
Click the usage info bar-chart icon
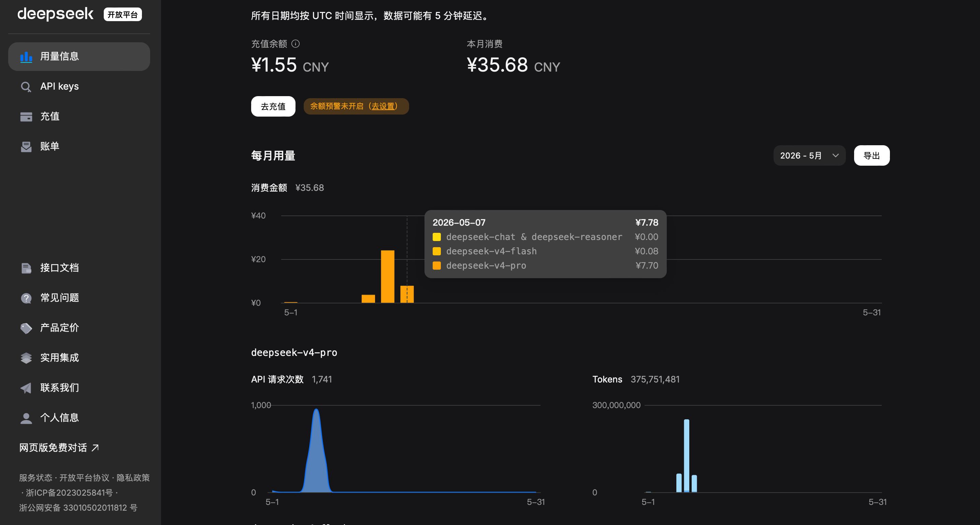tap(26, 57)
